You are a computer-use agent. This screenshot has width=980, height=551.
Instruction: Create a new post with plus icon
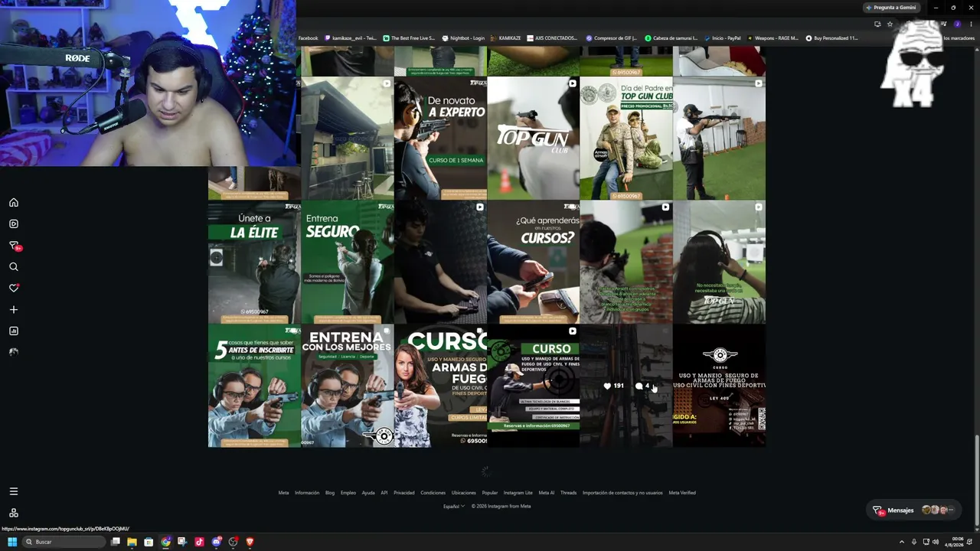pos(14,310)
